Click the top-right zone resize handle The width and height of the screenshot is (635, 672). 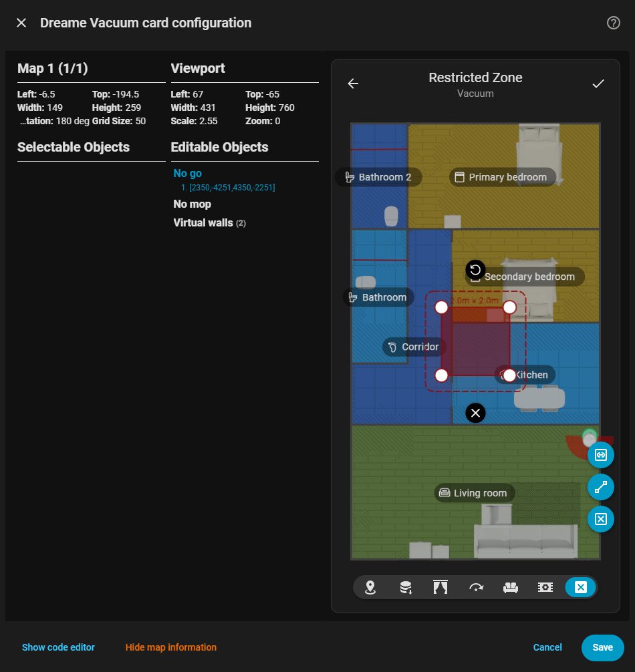509,307
